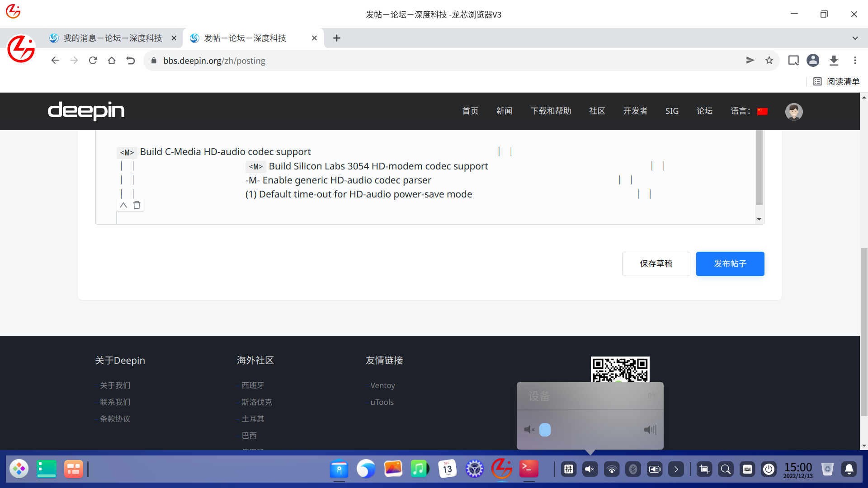Click the volume slider handle

[x=545, y=430]
